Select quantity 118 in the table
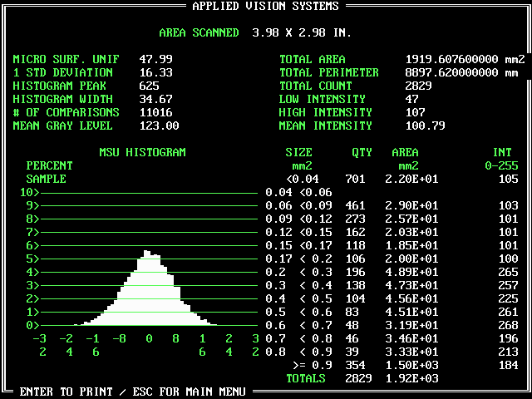Screen dimensions: 532x399 pyautogui.click(x=355, y=245)
